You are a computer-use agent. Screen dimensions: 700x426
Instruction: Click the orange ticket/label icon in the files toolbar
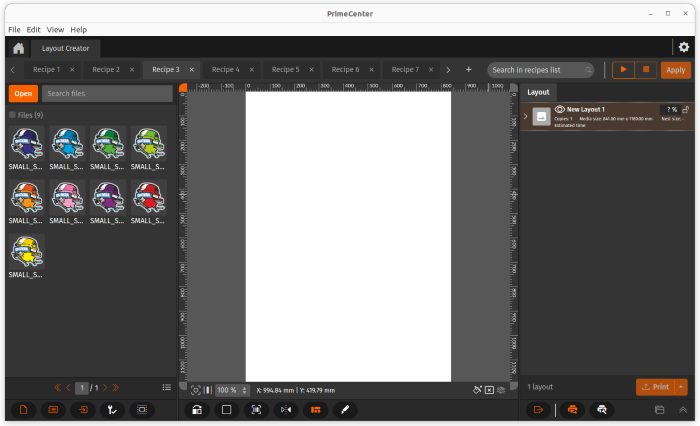[x=53, y=410]
